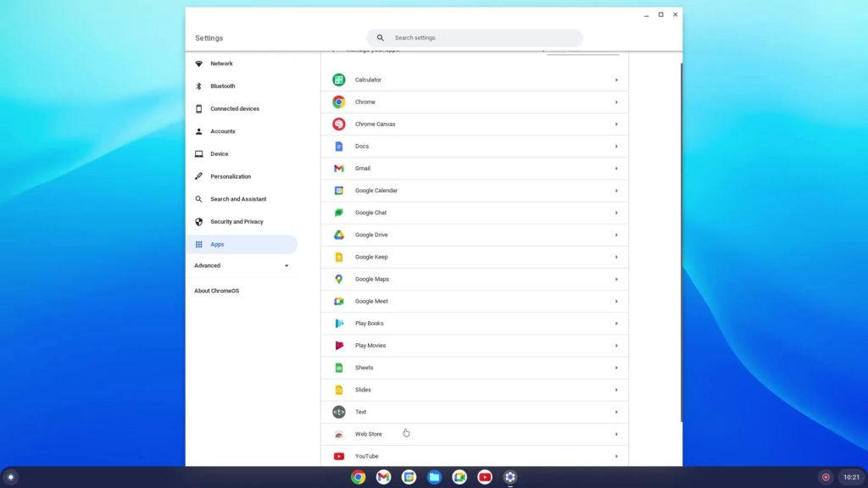Open the Google Chat app row
The height and width of the screenshot is (488, 868).
click(475, 213)
